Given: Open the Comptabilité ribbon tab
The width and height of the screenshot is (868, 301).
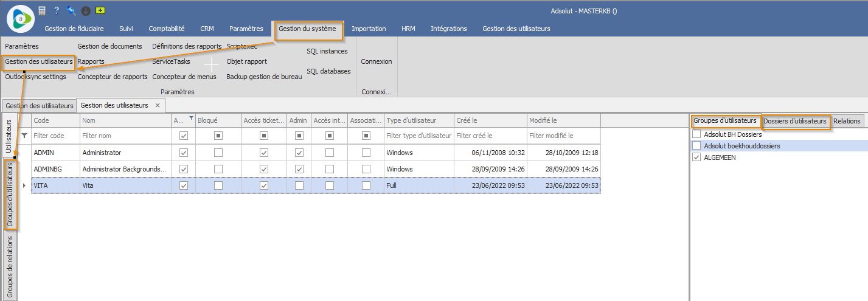Looking at the screenshot, I should 167,29.
